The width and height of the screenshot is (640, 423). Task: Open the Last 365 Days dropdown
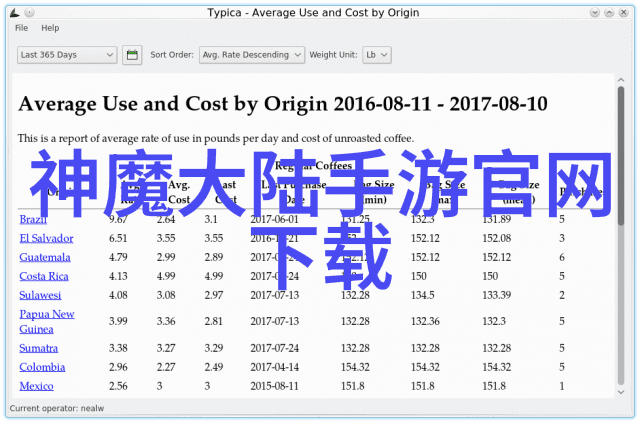[67, 55]
